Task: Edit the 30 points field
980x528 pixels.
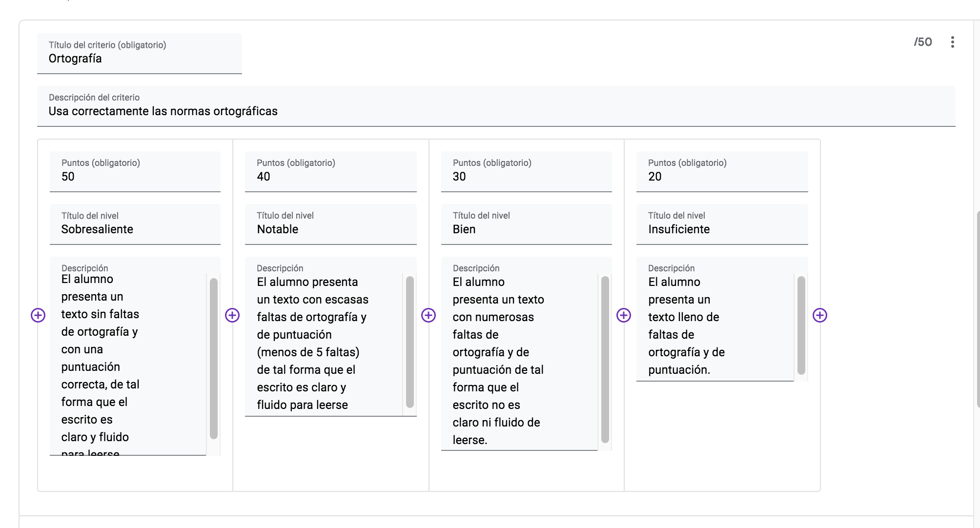Action: point(526,177)
